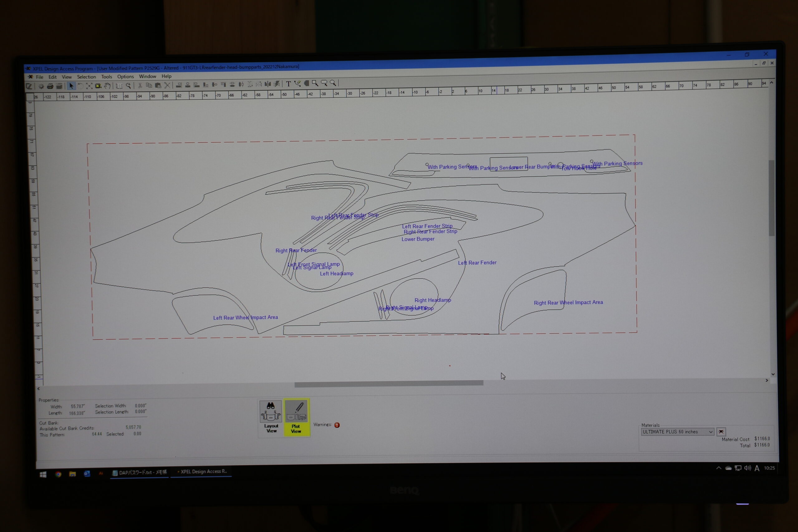
Task: Click the zoom rectangle tool
Action: click(x=315, y=83)
